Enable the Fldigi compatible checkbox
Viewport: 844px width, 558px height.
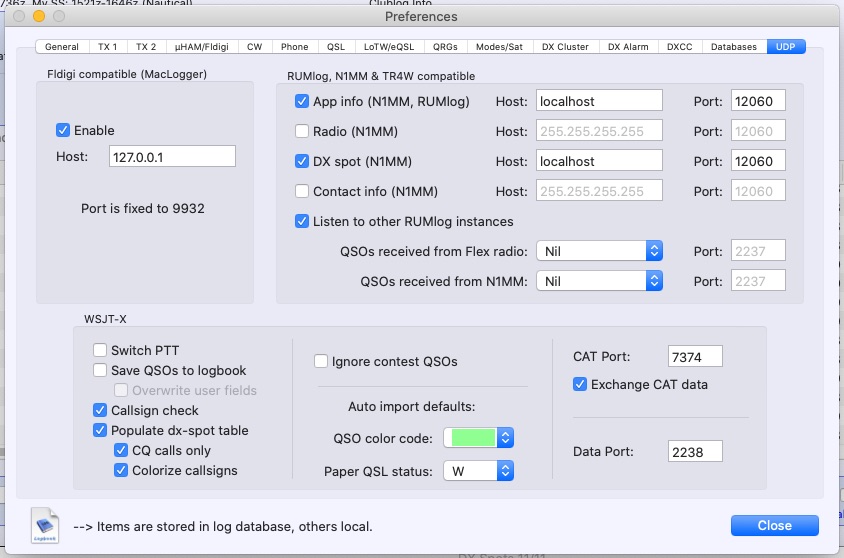(63, 130)
